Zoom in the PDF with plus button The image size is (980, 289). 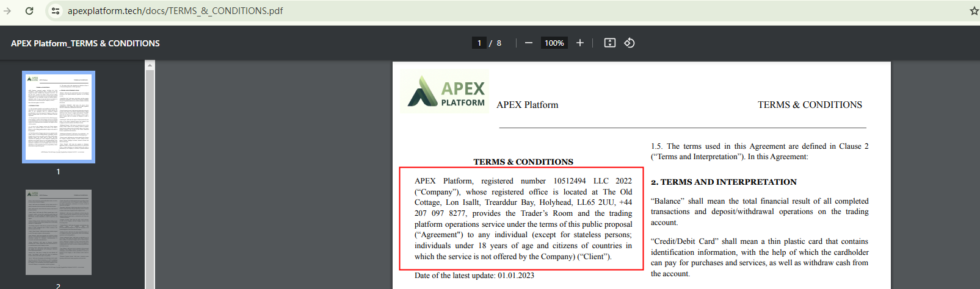[580, 43]
